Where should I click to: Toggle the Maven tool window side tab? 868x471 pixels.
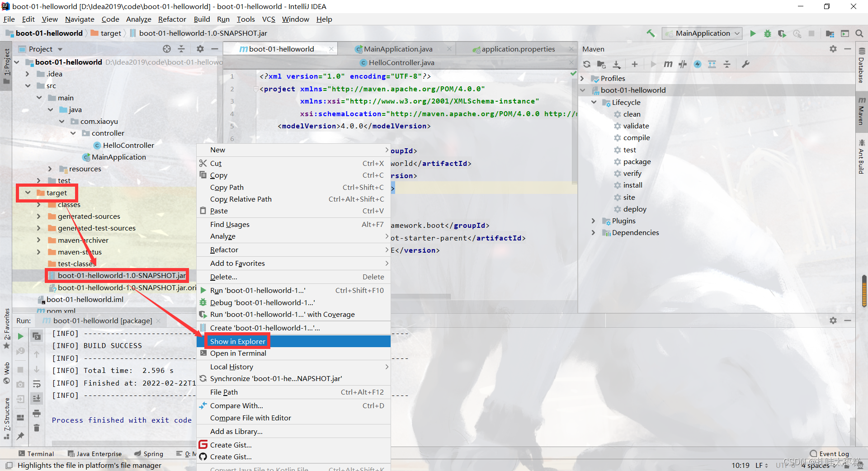click(x=862, y=111)
